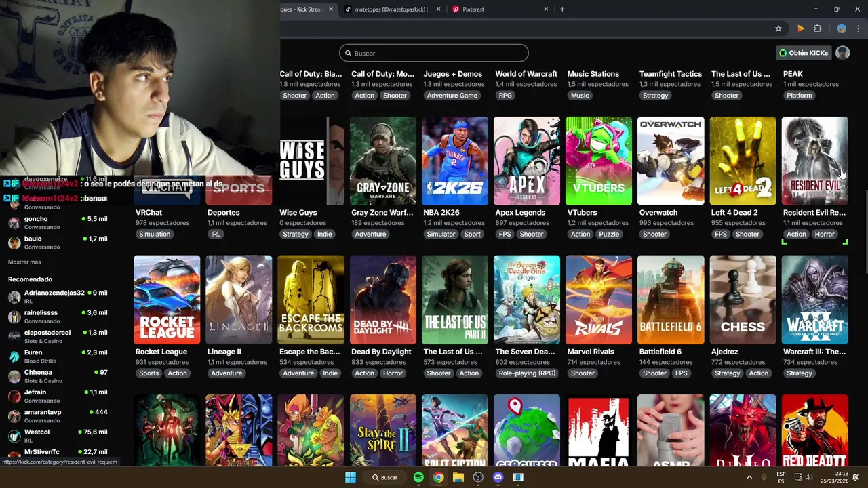868x488 pixels.
Task: Click Adventure Game tag under Juegos + Demos
Action: coord(452,96)
